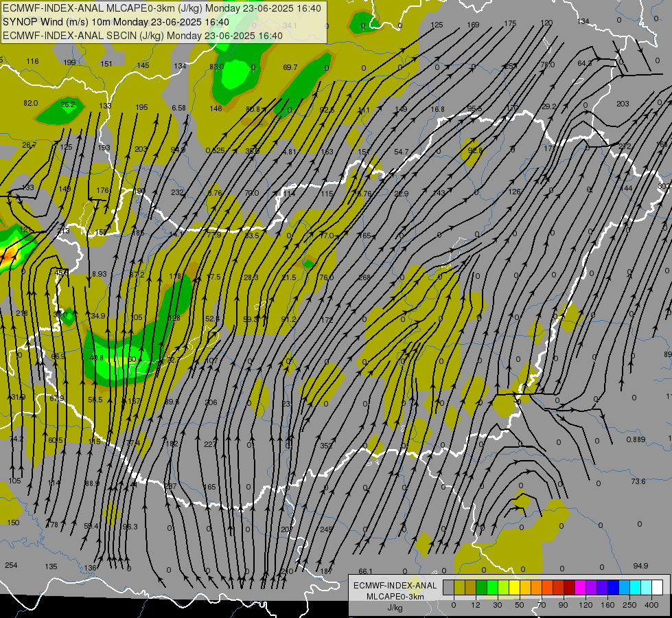Screen dimensions: 672x618
Task: Click the ECMWF-INDEX-ANAL MLCAPE0-3km title line
Action: pos(161,8)
